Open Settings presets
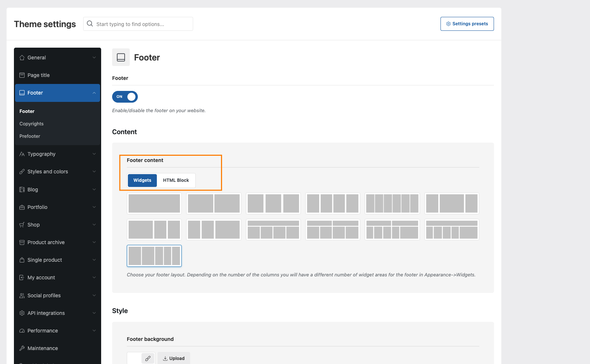This screenshot has height=364, width=590. click(x=467, y=24)
